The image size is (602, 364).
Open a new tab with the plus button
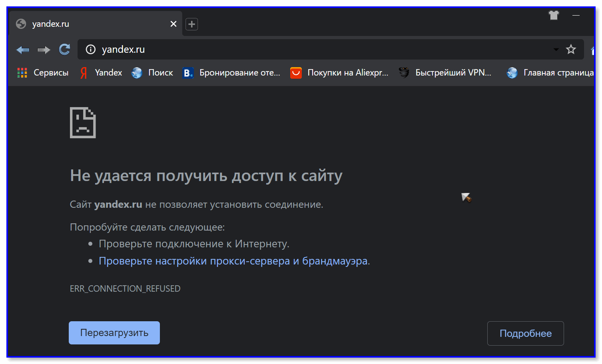[192, 24]
